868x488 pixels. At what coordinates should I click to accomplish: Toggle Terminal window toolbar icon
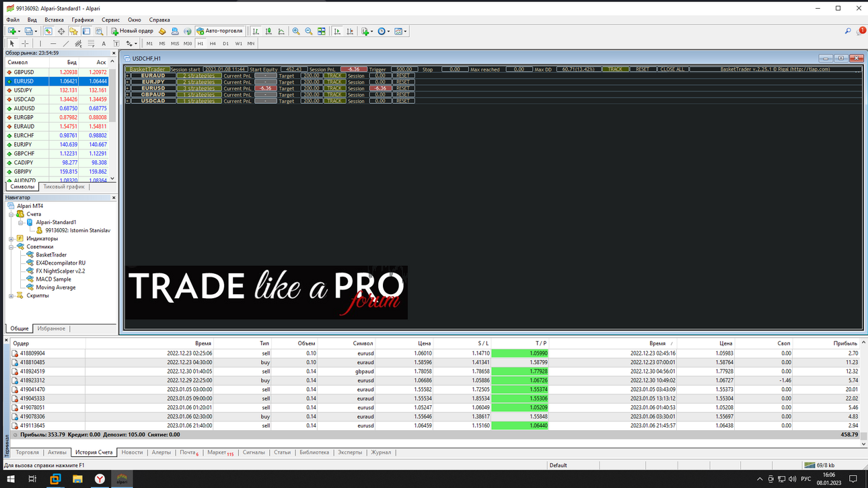point(87,31)
